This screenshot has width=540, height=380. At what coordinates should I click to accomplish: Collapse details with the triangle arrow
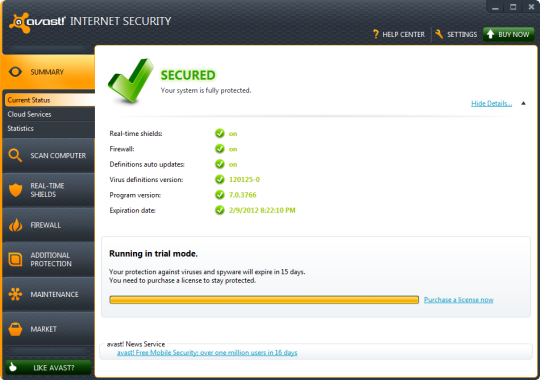(523, 103)
